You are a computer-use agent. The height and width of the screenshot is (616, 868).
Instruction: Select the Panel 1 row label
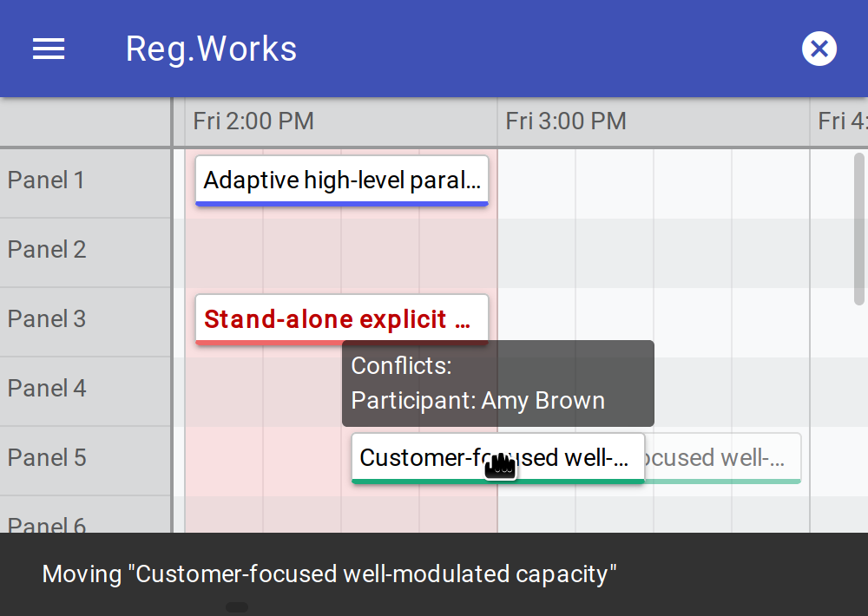(47, 180)
